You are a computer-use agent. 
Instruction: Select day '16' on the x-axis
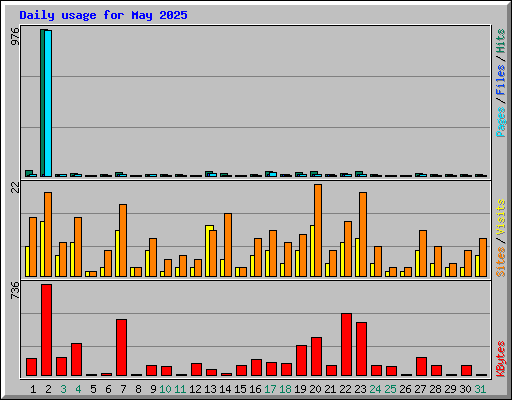[x=255, y=389]
